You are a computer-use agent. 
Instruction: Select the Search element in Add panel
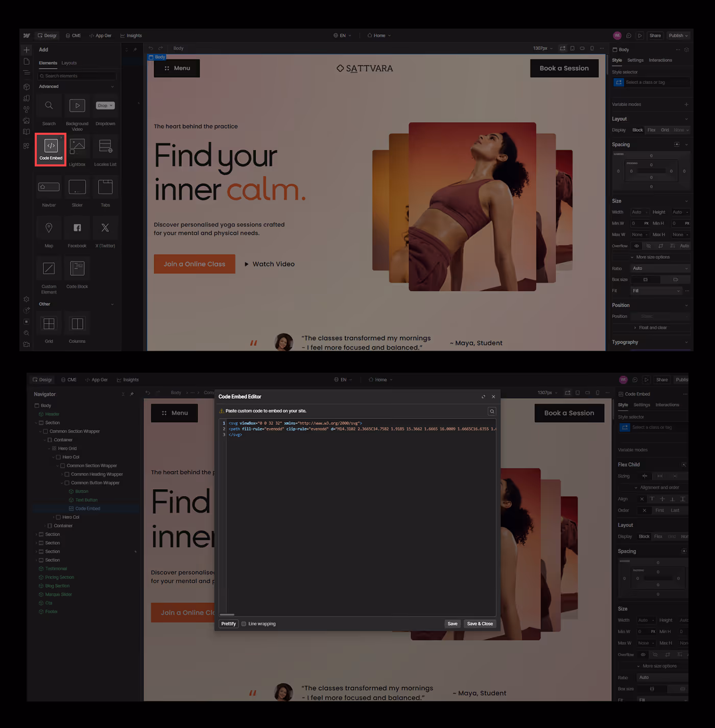click(49, 110)
